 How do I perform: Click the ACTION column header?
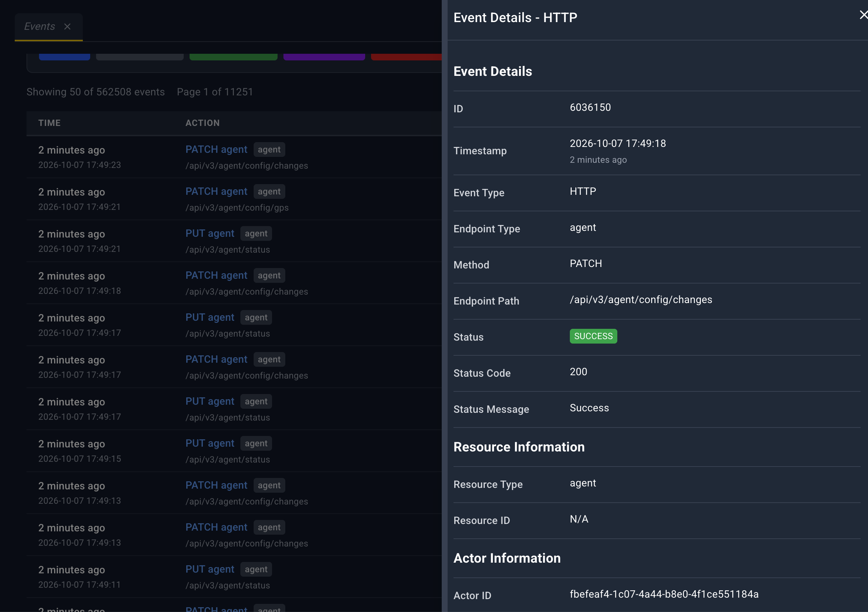[x=202, y=123]
